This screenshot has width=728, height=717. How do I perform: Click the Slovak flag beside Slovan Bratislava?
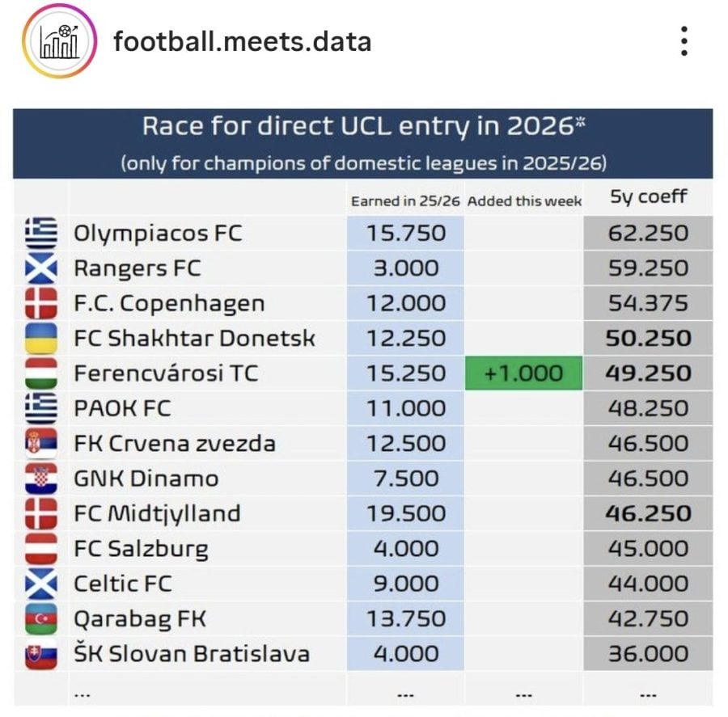coord(41,654)
